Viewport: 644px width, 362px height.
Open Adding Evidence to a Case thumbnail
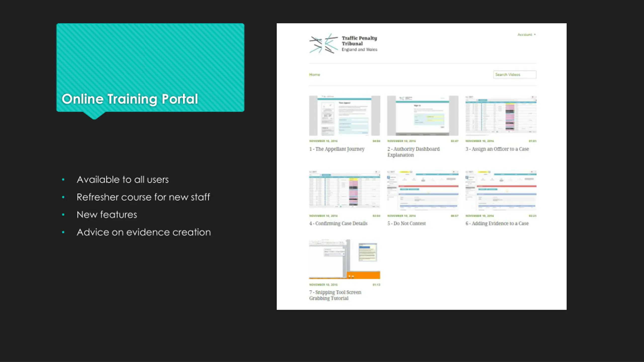pos(501,190)
